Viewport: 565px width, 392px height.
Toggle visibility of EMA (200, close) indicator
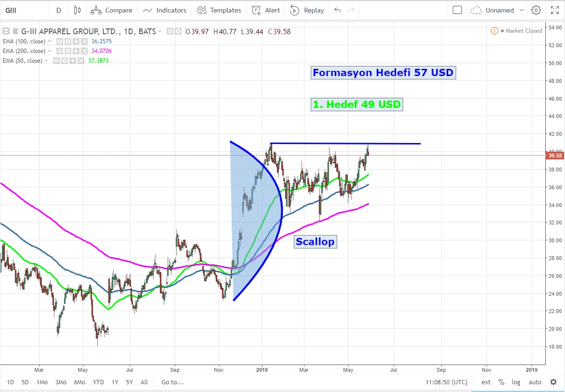tap(60, 51)
